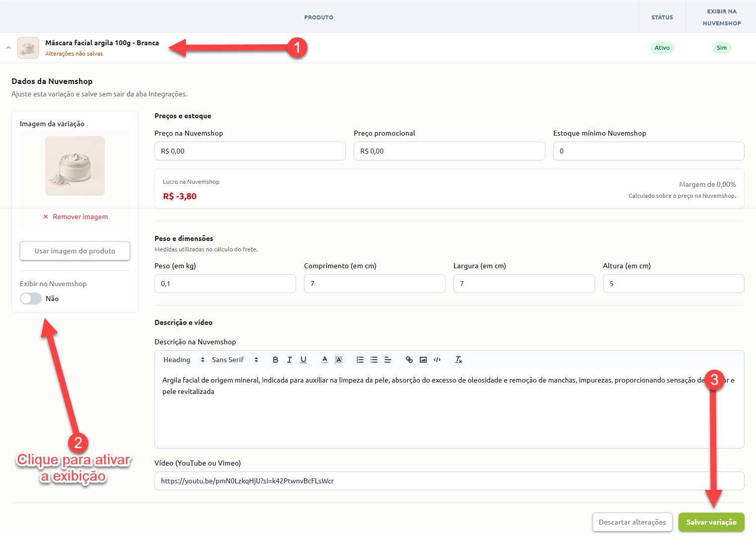Click the Largura (em cm) field
756x537 pixels.
coord(524,284)
